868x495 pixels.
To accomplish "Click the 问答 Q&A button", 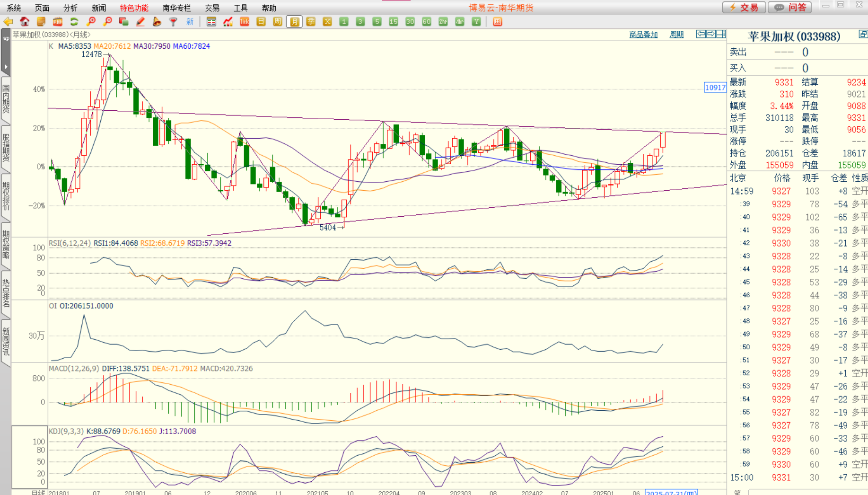I will click(x=790, y=8).
